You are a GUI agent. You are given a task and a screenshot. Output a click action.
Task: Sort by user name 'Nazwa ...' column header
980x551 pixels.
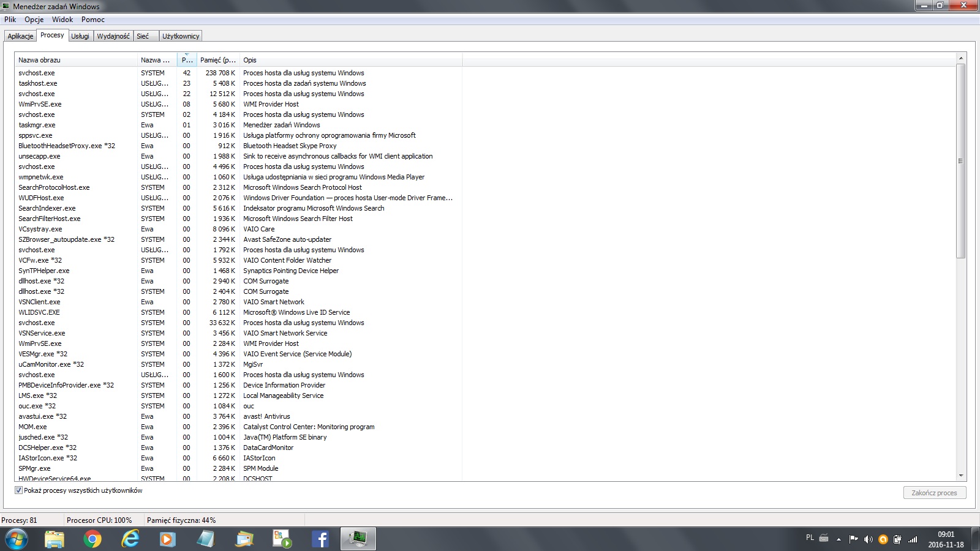pos(157,60)
